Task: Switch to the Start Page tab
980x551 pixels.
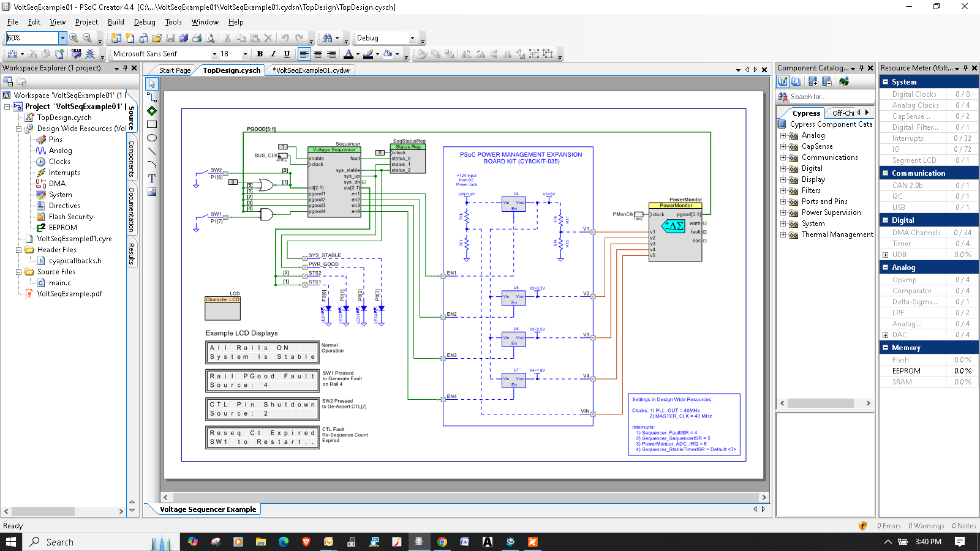Action: click(x=175, y=70)
